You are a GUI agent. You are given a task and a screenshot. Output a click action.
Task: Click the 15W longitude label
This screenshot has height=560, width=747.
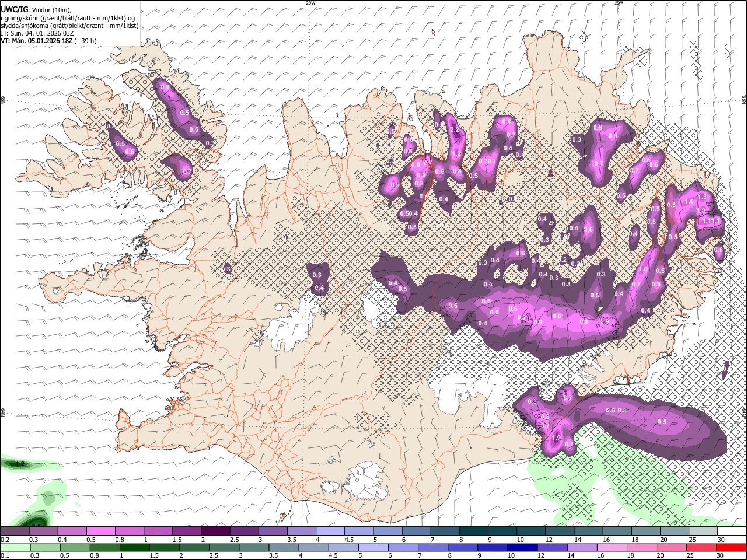618,3
